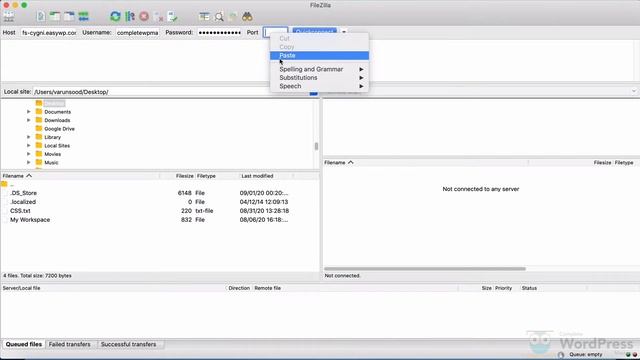The height and width of the screenshot is (360, 640).
Task: Click the Direction column in queue
Action: 239,288
